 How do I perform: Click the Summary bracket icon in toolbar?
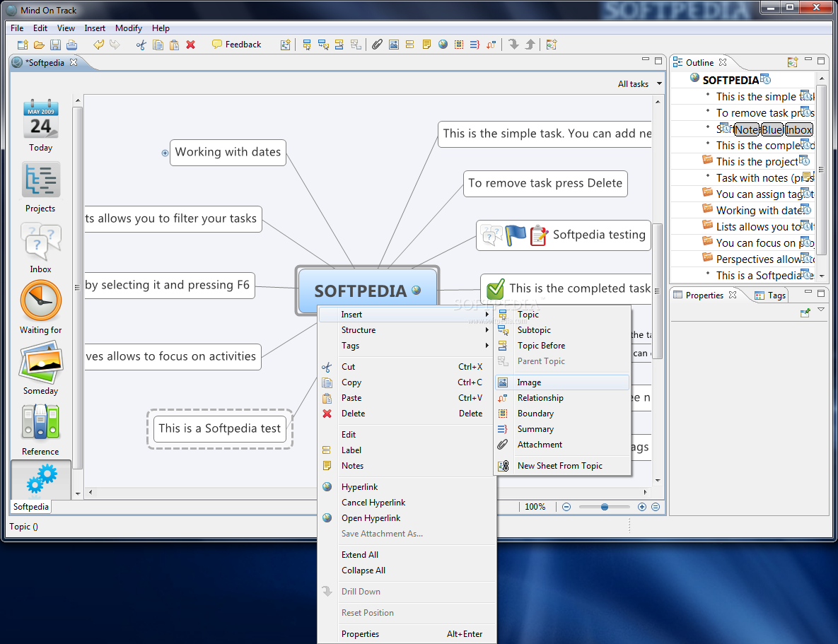[475, 45]
